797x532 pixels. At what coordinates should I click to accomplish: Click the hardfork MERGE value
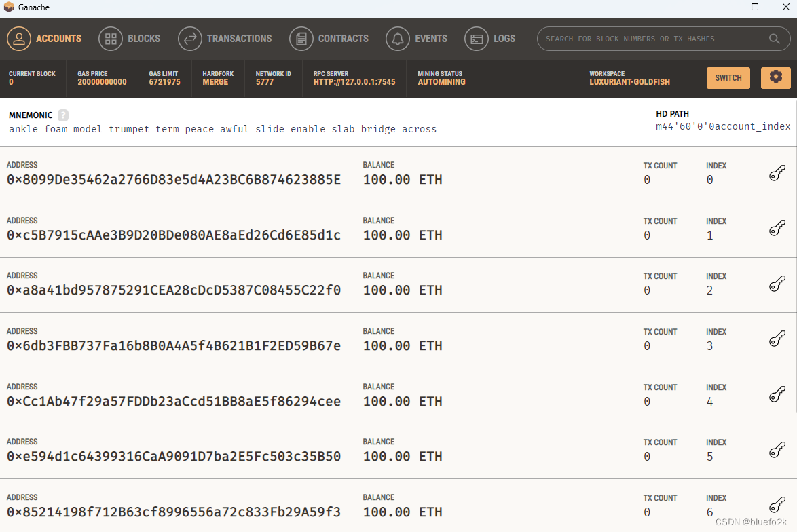tap(215, 82)
